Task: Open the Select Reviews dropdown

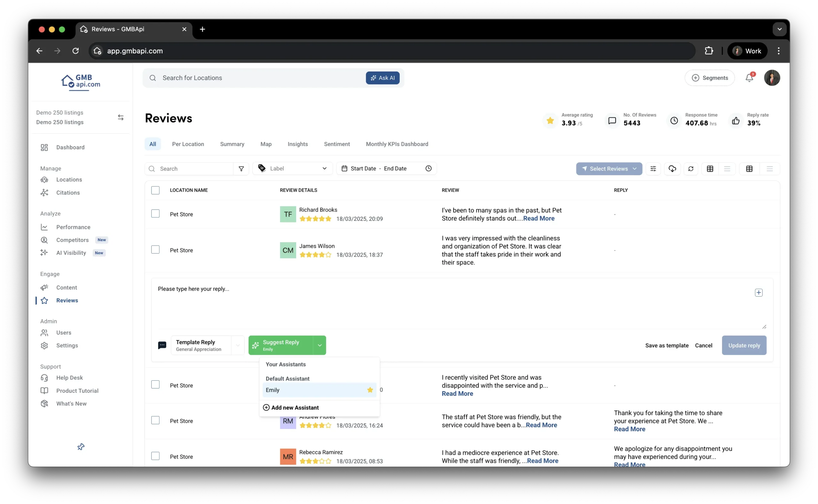Action: 609,169
